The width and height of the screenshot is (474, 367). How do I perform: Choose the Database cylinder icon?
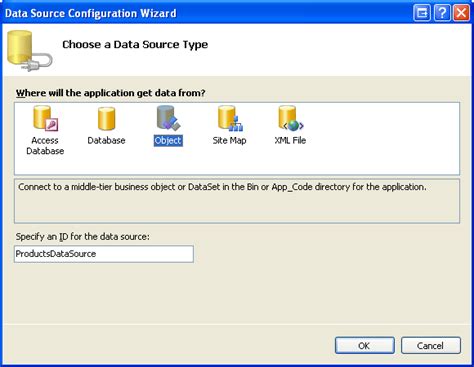(107, 119)
